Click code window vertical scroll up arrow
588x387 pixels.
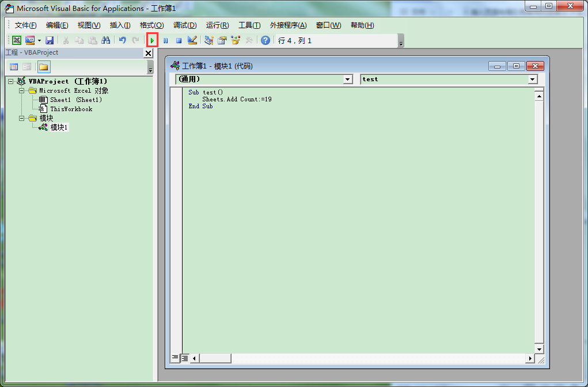(539, 96)
